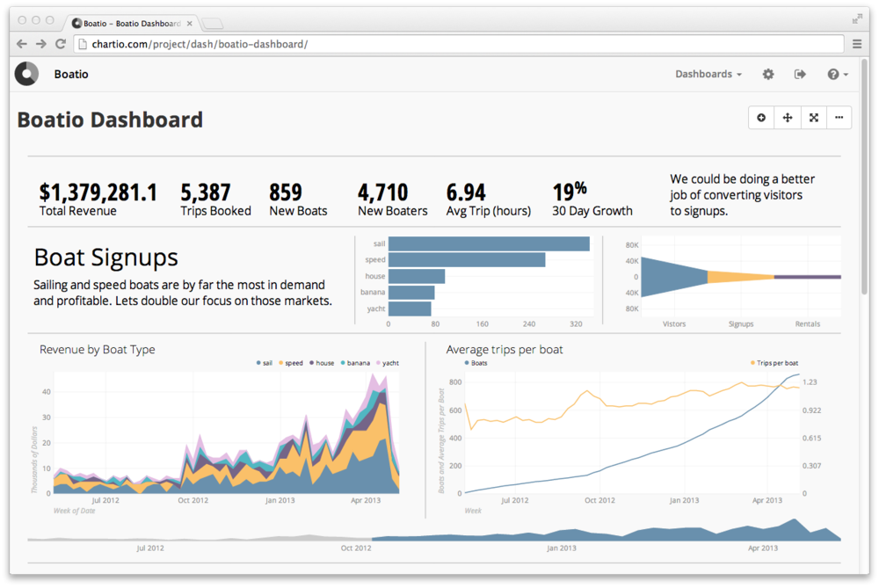
Task: Click the Sailing and speed boats paragraph
Action: (183, 293)
